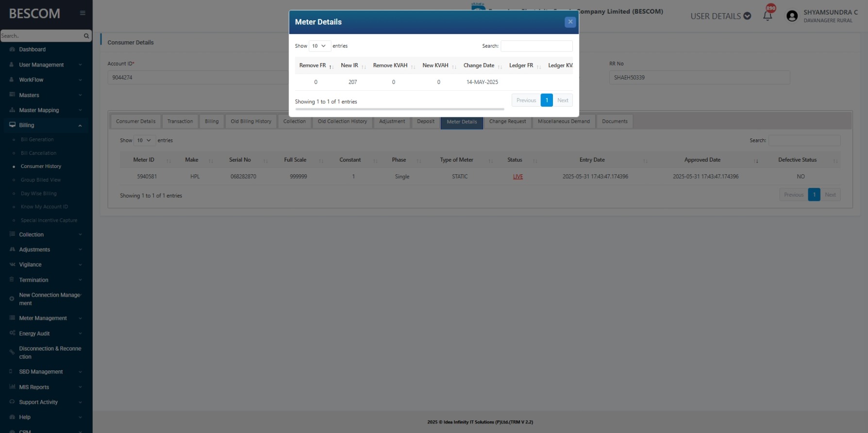
Task: Click the New Connection Management icon
Action: [x=12, y=299]
